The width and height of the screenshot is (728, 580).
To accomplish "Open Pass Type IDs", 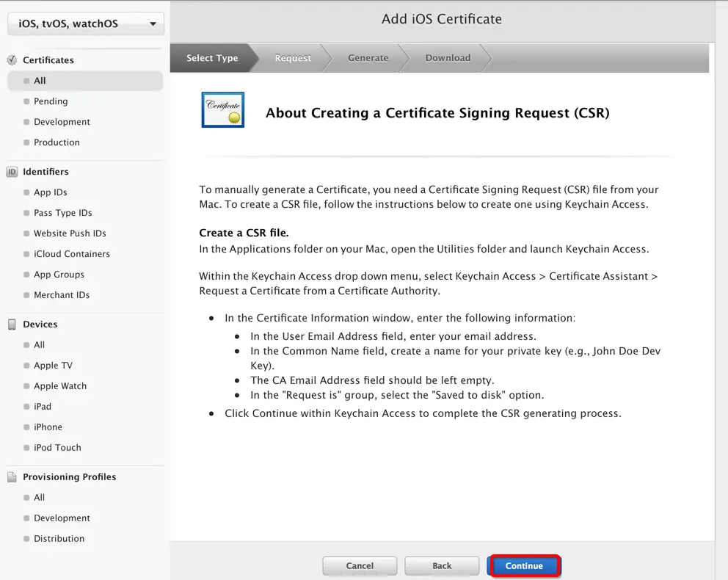I will 62,213.
